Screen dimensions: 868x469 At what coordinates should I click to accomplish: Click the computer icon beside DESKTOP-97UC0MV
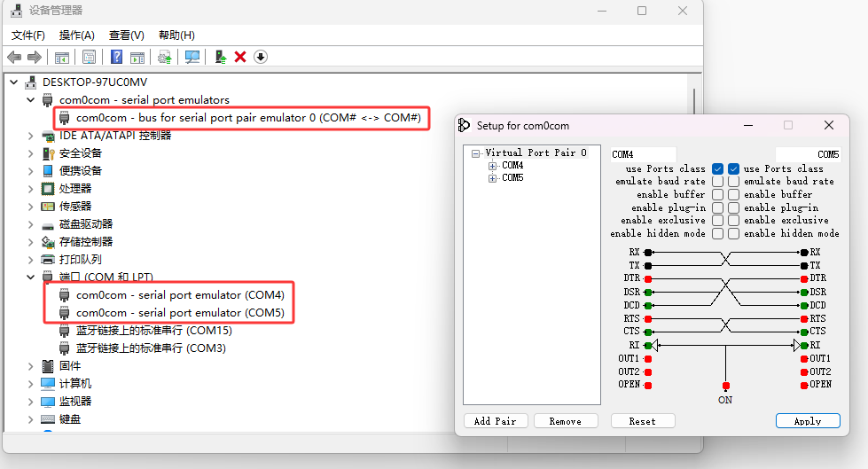(x=31, y=82)
